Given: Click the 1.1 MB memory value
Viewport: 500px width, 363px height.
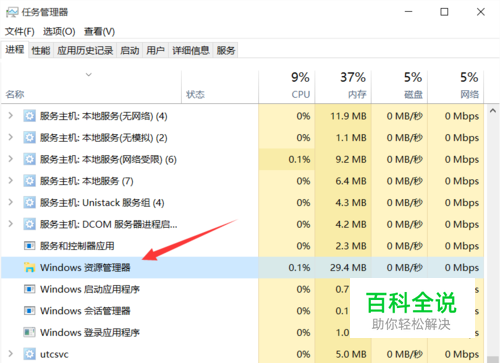Looking at the screenshot, I should 351,138.
